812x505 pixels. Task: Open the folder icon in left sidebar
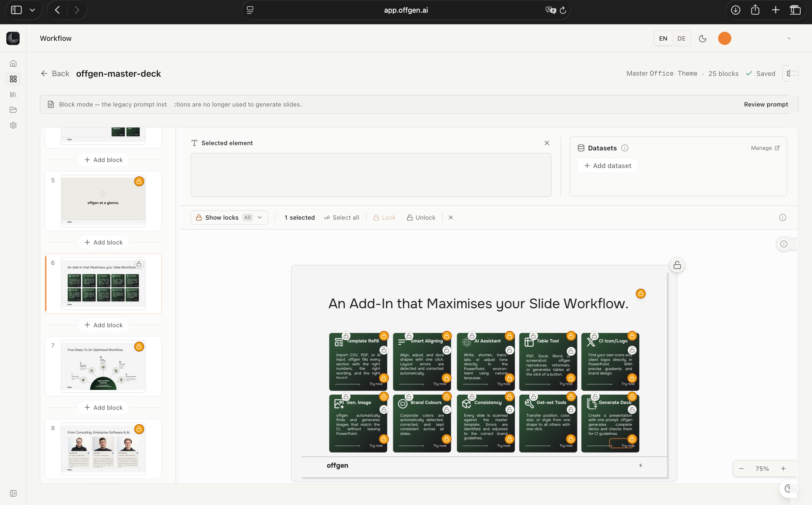(x=13, y=110)
